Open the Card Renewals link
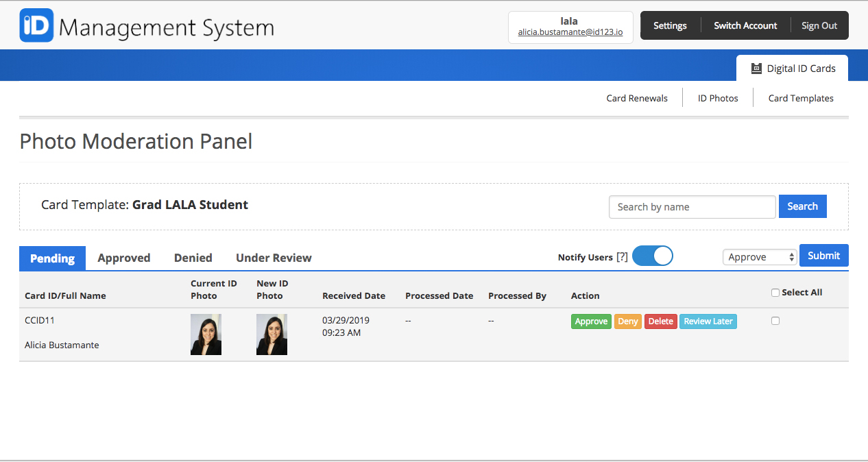The image size is (868, 462). (x=637, y=98)
